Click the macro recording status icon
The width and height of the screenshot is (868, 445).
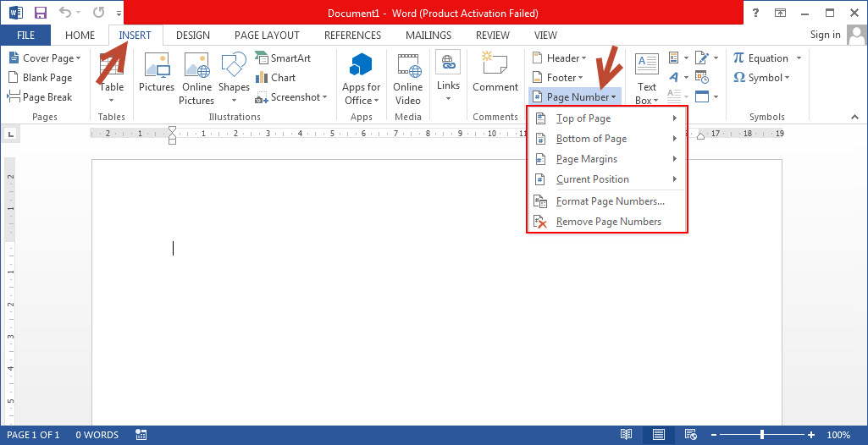[141, 435]
